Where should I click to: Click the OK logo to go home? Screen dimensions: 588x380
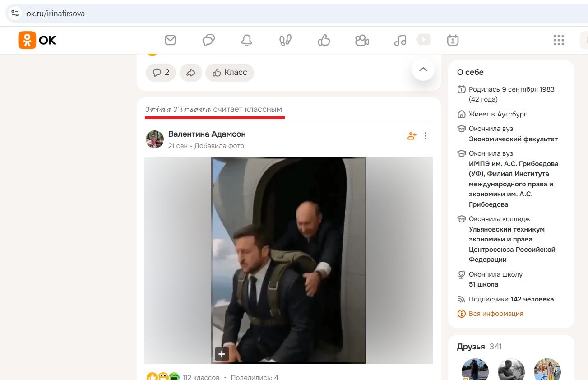pos(36,40)
